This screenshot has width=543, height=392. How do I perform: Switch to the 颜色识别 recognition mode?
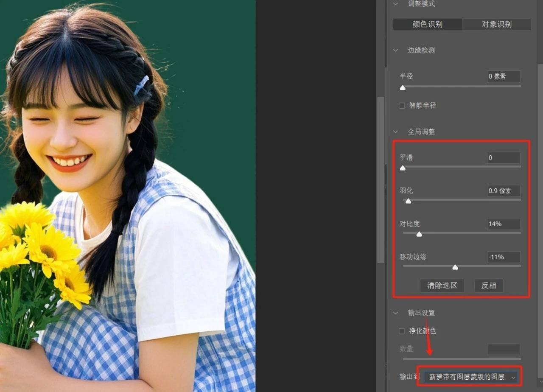pyautogui.click(x=428, y=24)
